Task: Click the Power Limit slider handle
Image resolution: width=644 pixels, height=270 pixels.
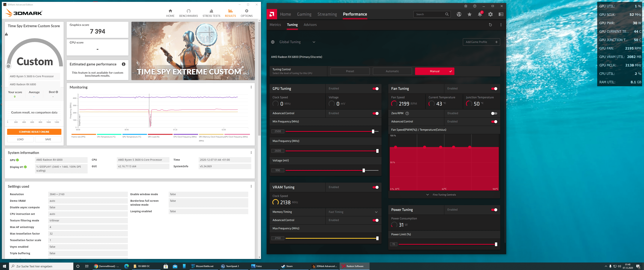Action: click(496, 244)
